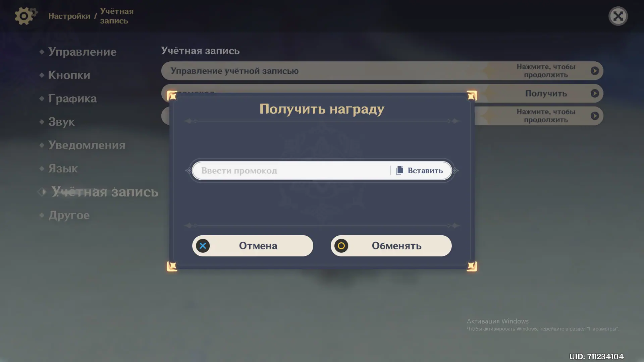Click the blue X icon on Отмена
The height and width of the screenshot is (362, 644).
point(203,246)
